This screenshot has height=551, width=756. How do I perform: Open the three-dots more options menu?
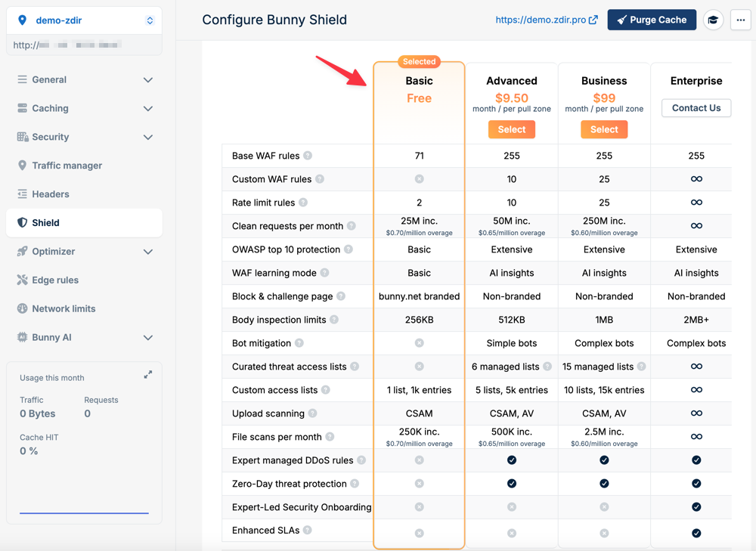[740, 20]
